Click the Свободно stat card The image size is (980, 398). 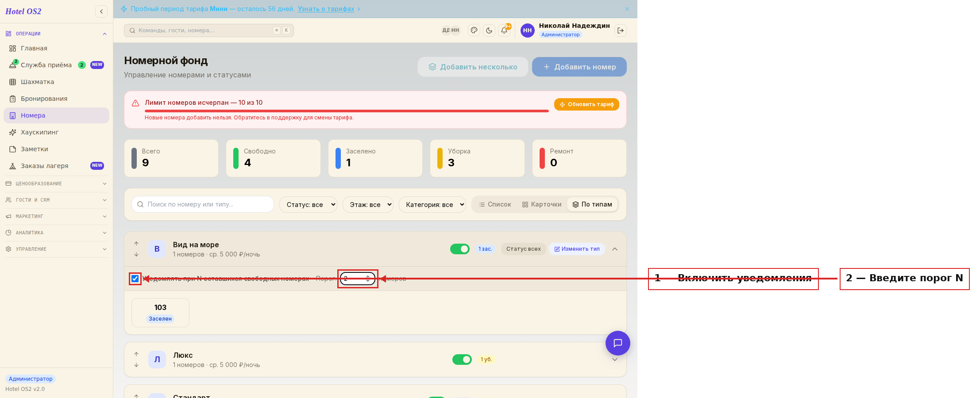[273, 158]
